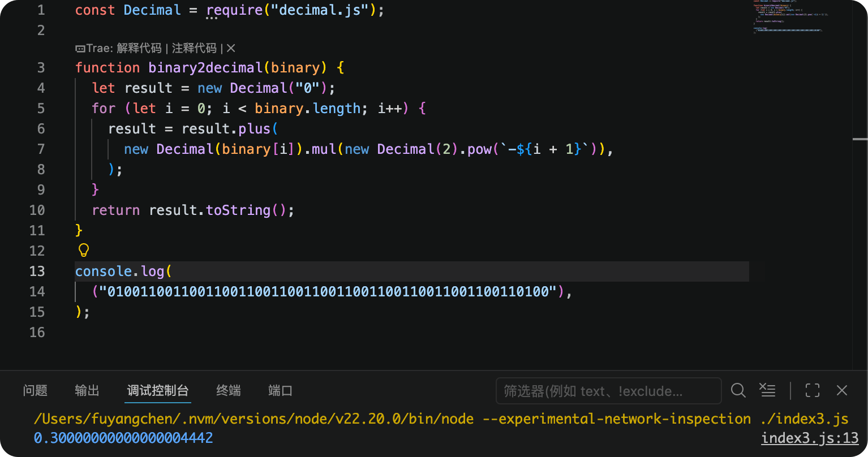Click the lightbulb code action icon

point(84,251)
